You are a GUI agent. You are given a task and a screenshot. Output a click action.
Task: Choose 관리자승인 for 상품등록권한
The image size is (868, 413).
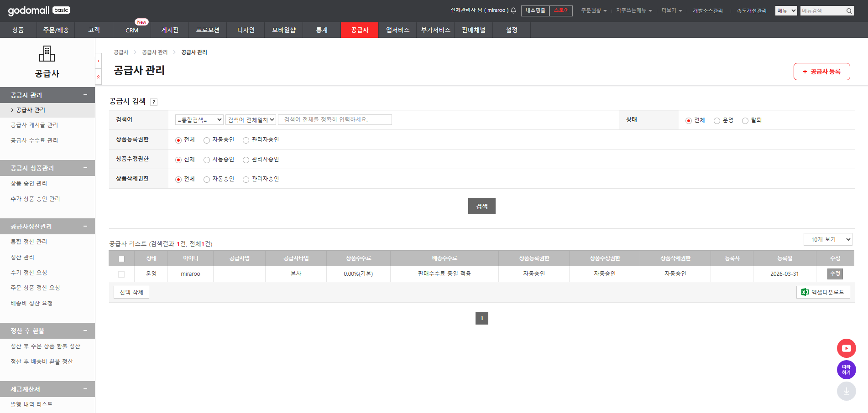(x=246, y=140)
